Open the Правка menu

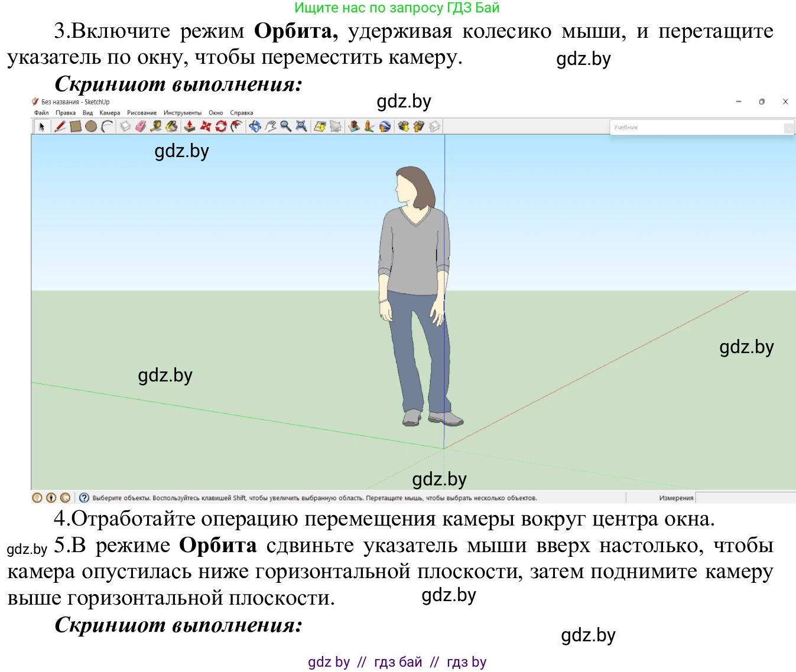pos(66,113)
